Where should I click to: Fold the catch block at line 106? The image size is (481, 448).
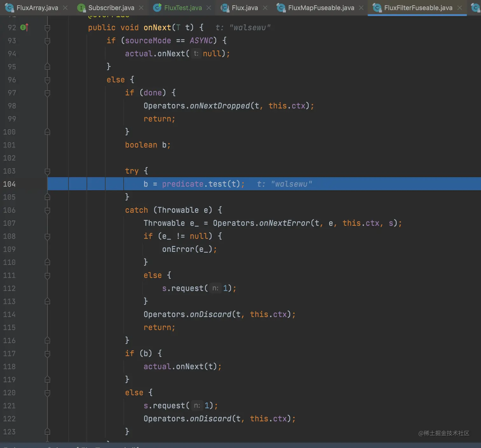pos(47,210)
